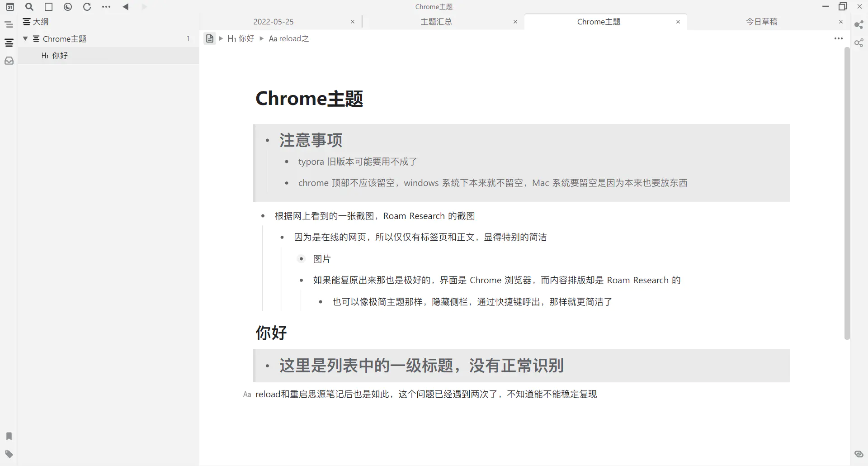Expand the breadcrumb arrow before H1 你好
Image resolution: width=868 pixels, height=466 pixels.
[x=221, y=38]
